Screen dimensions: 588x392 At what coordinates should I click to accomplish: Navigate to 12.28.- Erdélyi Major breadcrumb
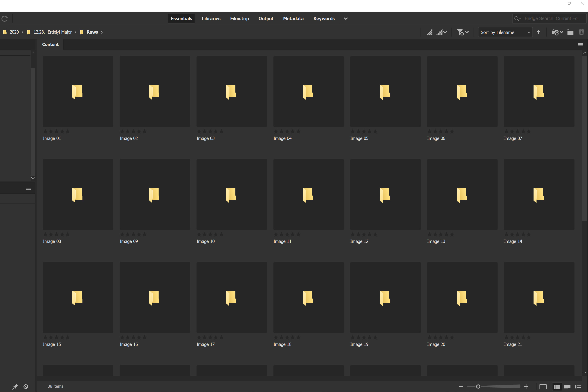52,32
